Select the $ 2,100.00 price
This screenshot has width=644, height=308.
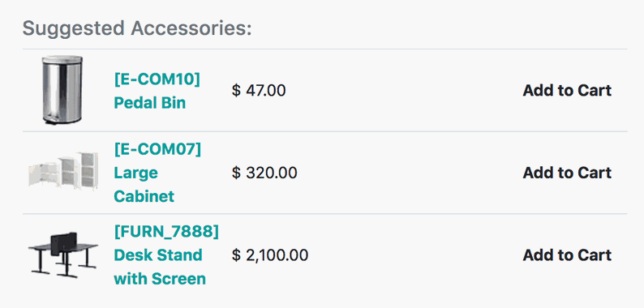click(x=270, y=255)
